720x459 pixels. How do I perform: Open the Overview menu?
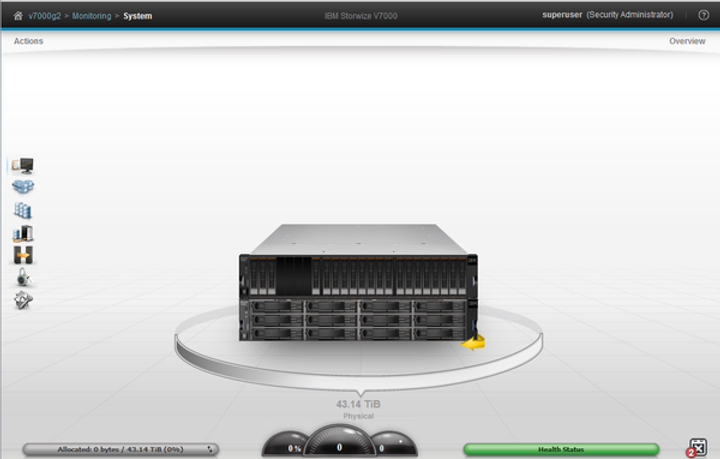point(687,41)
